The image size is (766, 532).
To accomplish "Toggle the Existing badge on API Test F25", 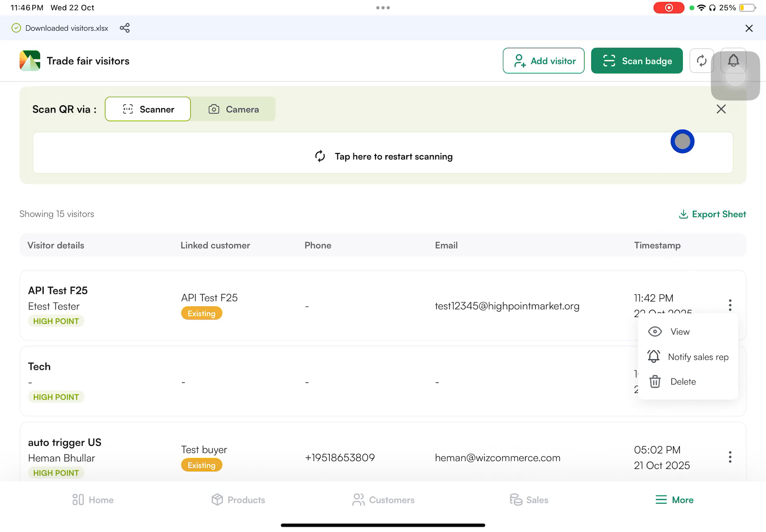I will point(201,313).
